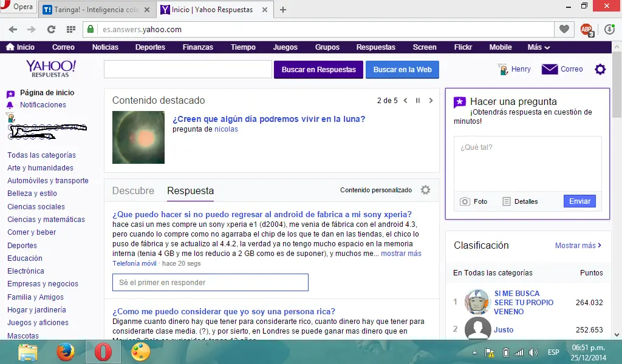The width and height of the screenshot is (622, 364).
Task: Open Finanzas in the Yahoo navigation bar
Action: pyautogui.click(x=197, y=47)
